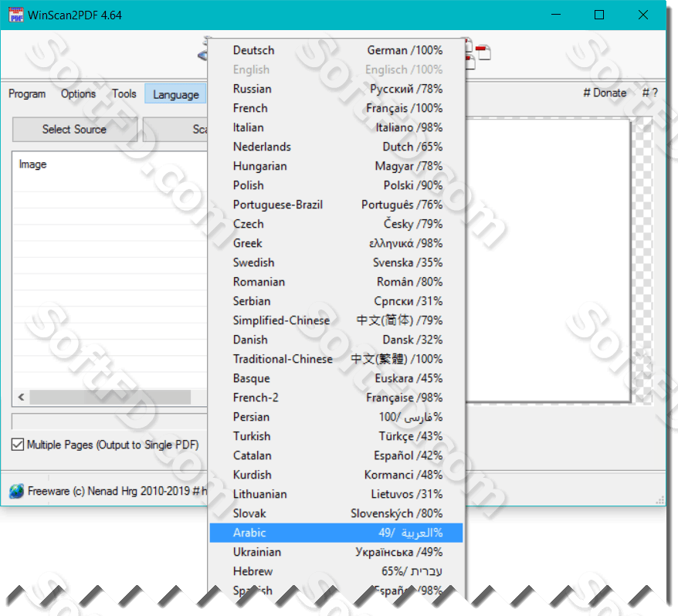Choose Turkish language
Screen dimensions: 678x616
[336, 436]
